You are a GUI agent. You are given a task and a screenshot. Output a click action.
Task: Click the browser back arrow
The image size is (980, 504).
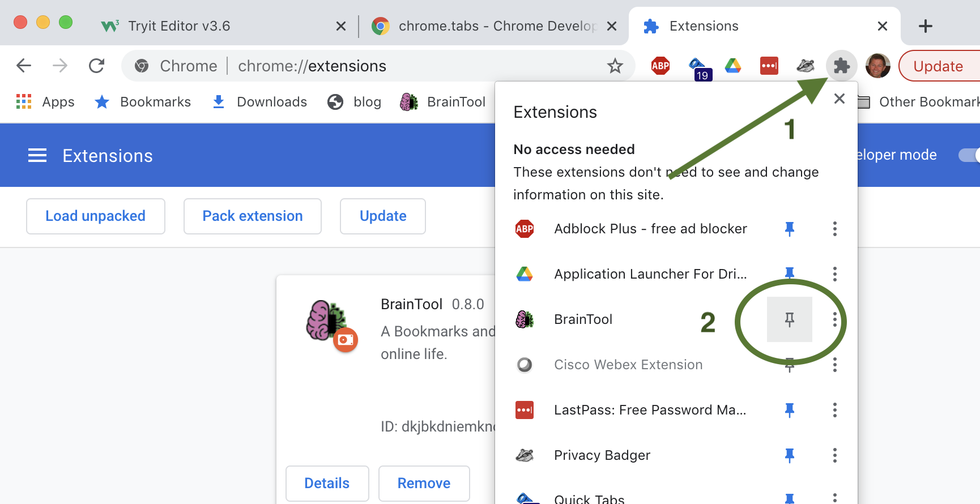coord(24,66)
